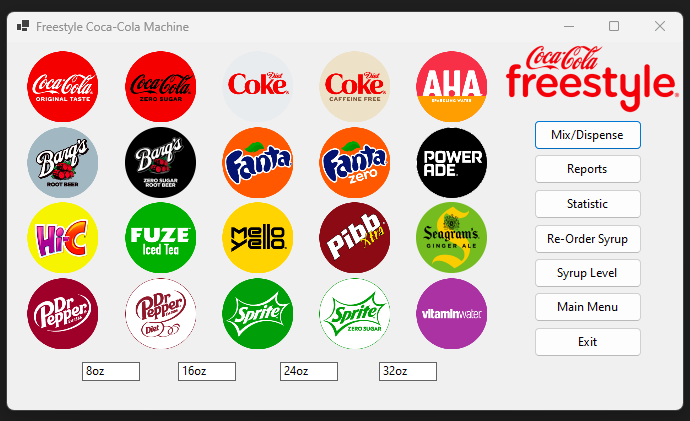
Task: Pick the Diet Coke Caffeine Free logo
Action: 355,86
